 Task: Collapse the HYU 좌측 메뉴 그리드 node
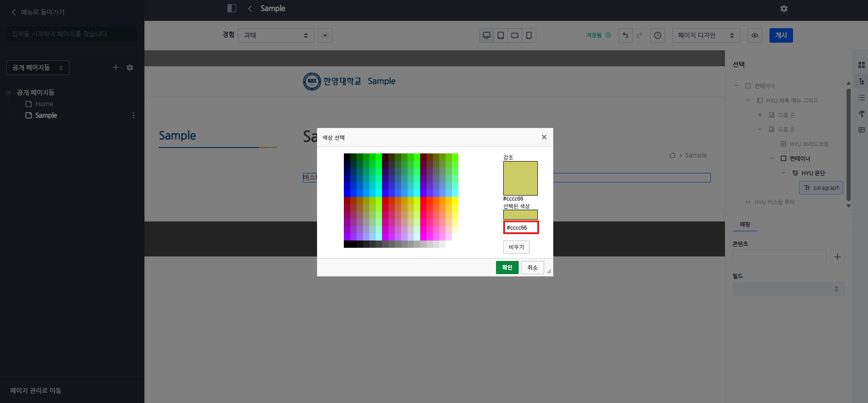(x=748, y=100)
